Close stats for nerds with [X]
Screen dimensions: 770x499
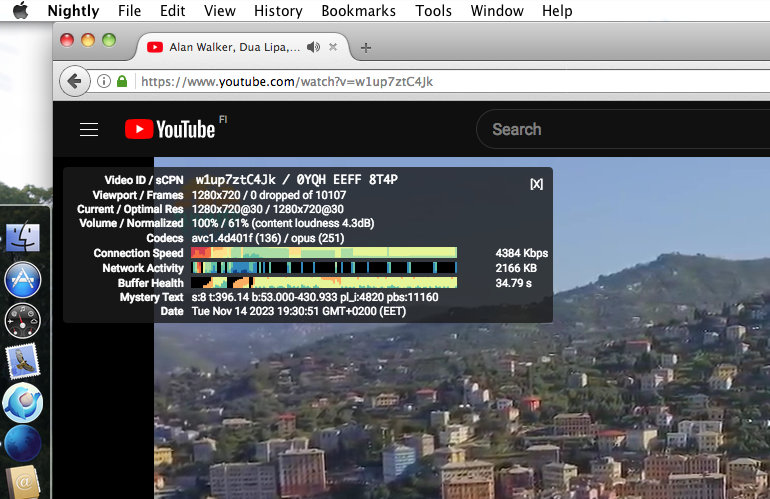point(536,184)
